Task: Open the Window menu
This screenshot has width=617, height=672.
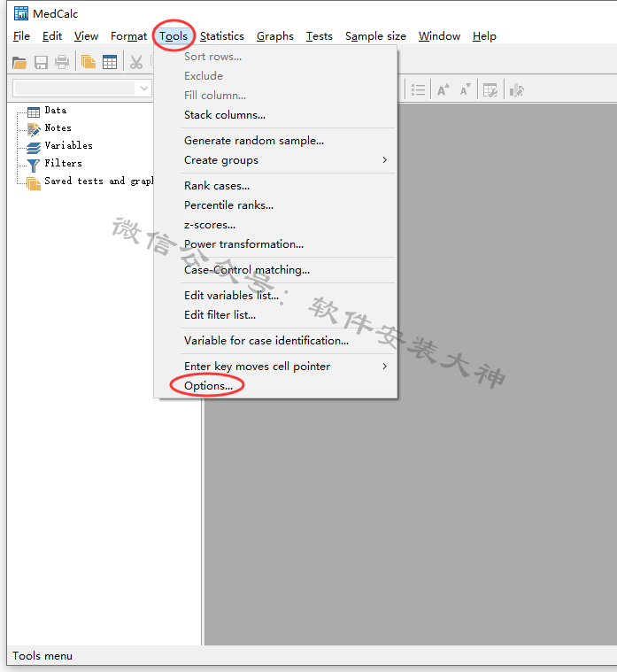Action: coord(440,36)
